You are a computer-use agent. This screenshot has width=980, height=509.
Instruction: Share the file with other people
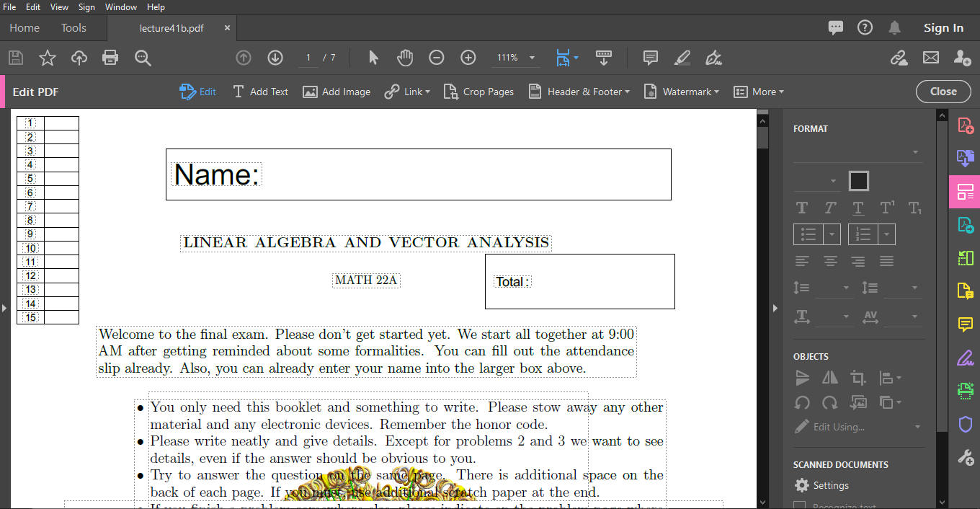(962, 58)
